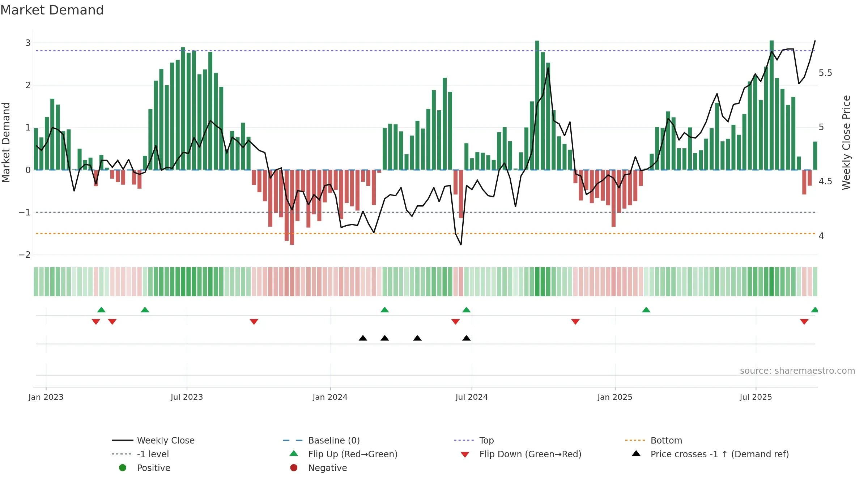Image resolution: width=868 pixels, height=488 pixels.
Task: Toggle the Weekly Close legend entry
Action: [x=166, y=440]
